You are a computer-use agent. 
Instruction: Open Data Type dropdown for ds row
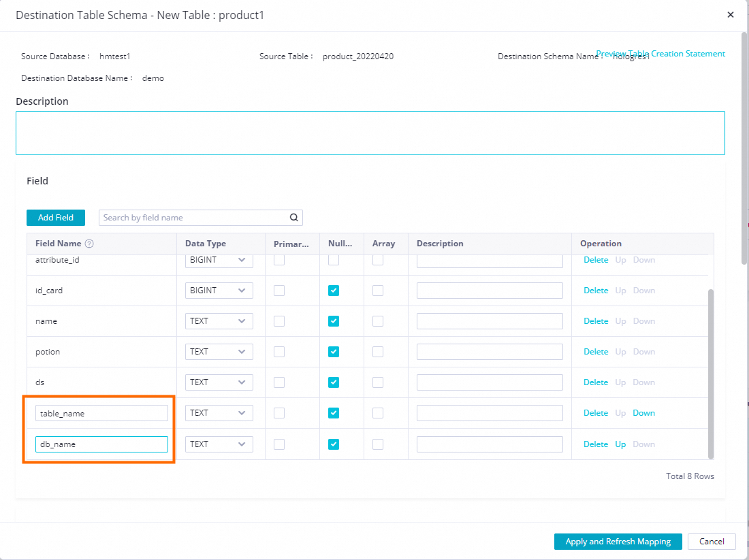219,382
